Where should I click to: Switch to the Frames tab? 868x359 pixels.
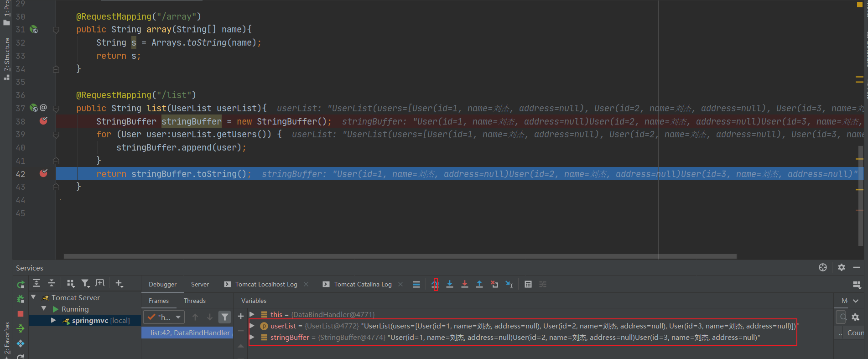[x=158, y=301]
